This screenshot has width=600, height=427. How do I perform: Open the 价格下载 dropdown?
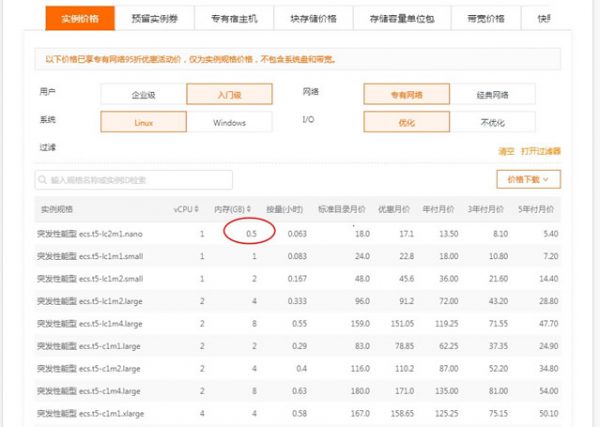click(528, 179)
